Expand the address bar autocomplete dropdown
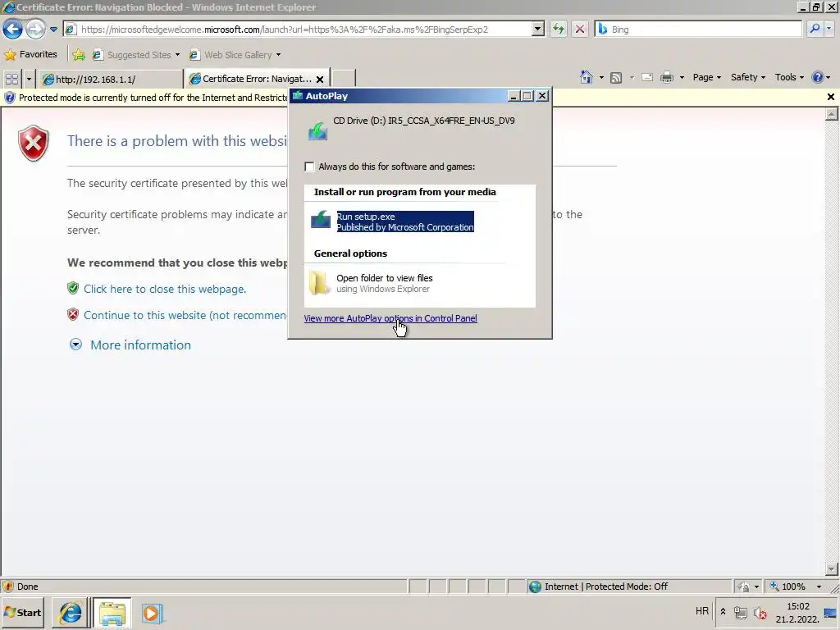The width and height of the screenshot is (840, 630). coord(538,30)
